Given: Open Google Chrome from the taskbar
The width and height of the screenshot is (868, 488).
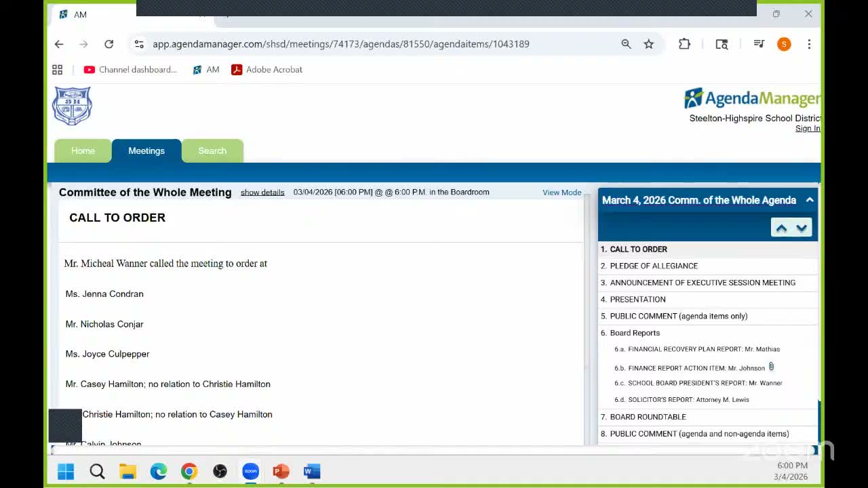Looking at the screenshot, I should 189,472.
